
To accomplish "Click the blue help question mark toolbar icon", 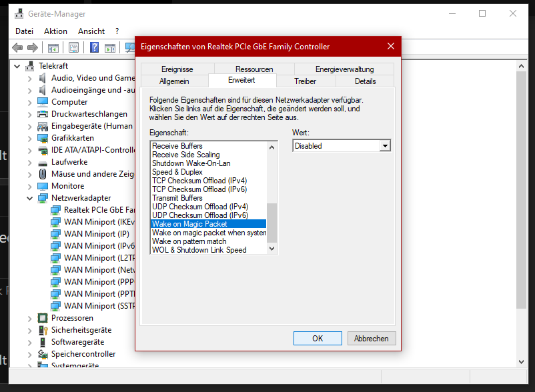I will pos(94,47).
